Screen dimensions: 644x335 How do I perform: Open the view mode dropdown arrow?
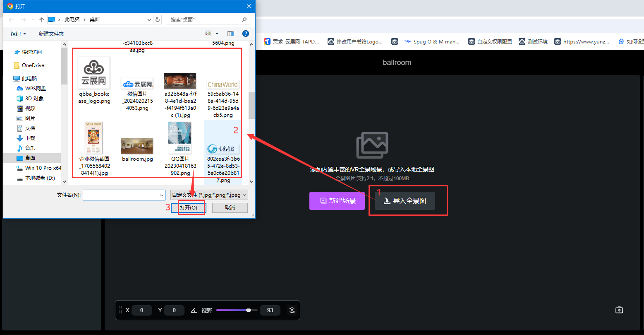tap(217, 34)
